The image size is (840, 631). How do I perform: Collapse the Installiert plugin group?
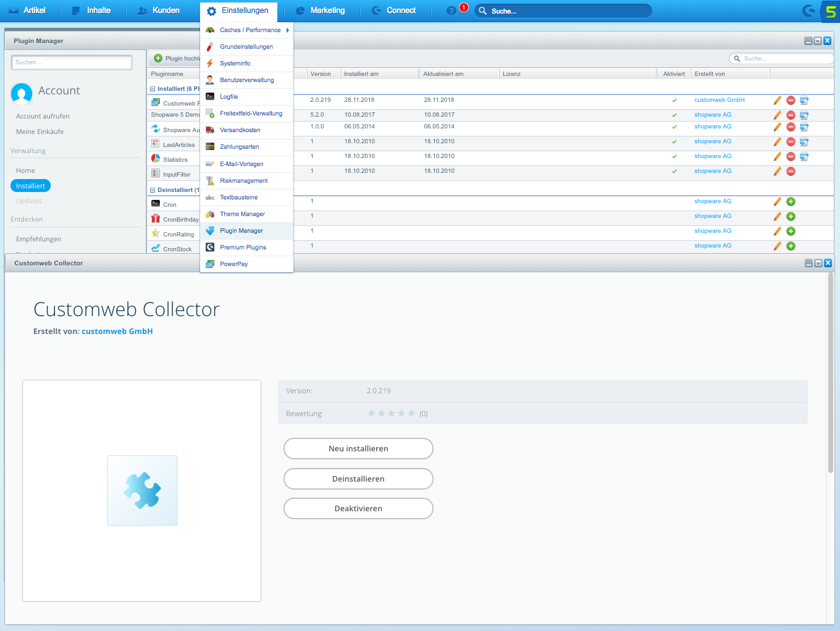pos(153,89)
